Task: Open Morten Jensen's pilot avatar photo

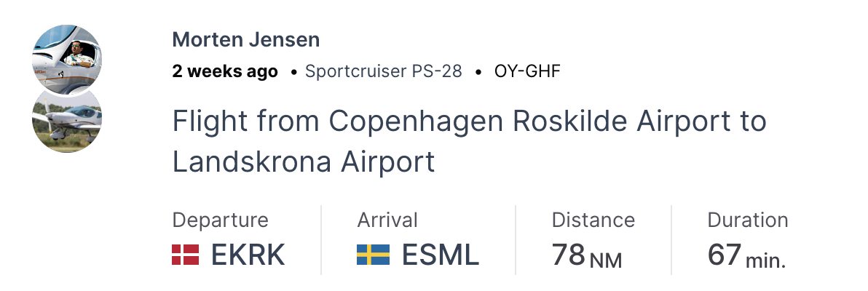Action: click(x=68, y=57)
